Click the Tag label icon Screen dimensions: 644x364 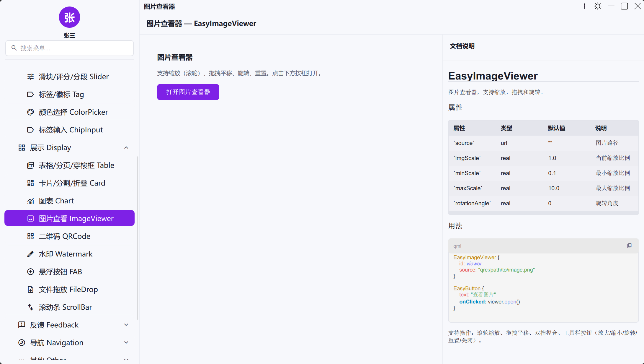30,95
